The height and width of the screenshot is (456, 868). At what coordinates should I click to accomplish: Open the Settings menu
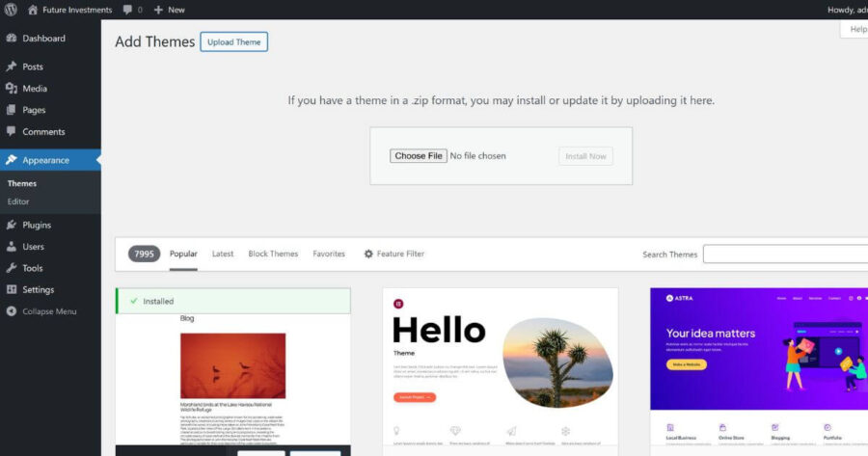tap(50, 289)
